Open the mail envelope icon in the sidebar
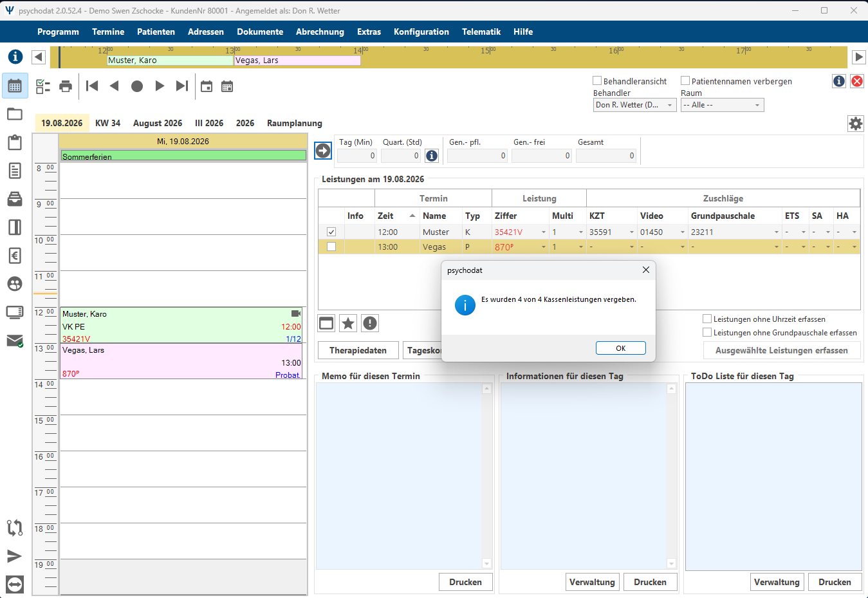The width and height of the screenshot is (868, 598). click(x=15, y=341)
